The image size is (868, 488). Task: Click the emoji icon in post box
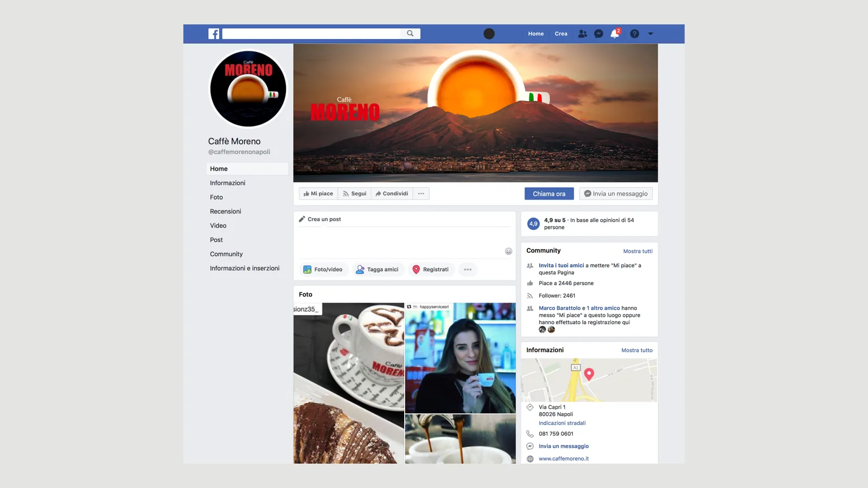(x=508, y=251)
